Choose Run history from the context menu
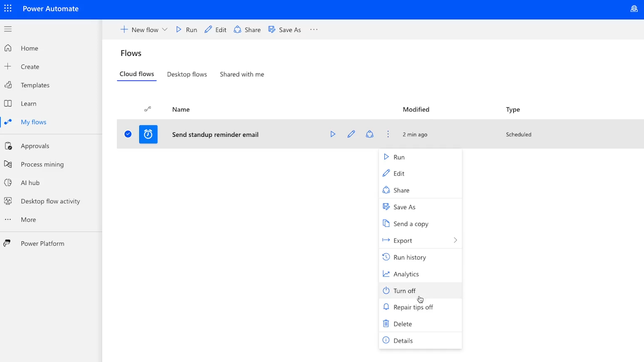Viewport: 644px width, 362px height. [x=420, y=257]
